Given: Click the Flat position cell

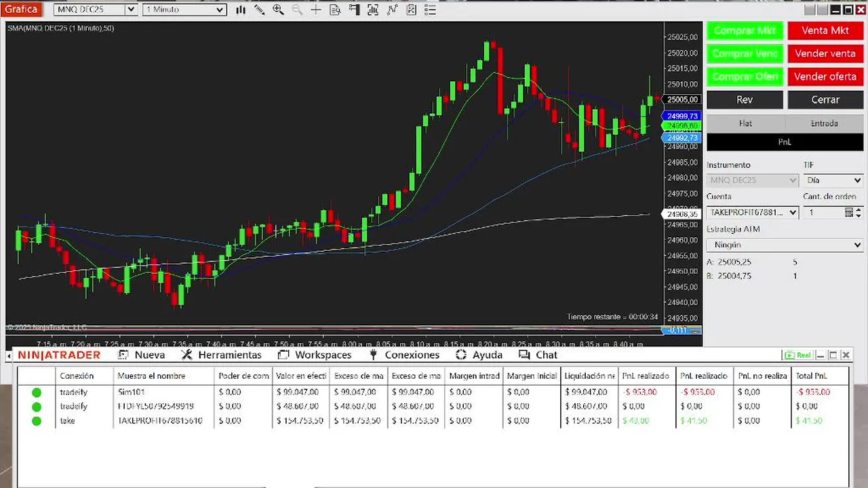Looking at the screenshot, I should pos(745,123).
